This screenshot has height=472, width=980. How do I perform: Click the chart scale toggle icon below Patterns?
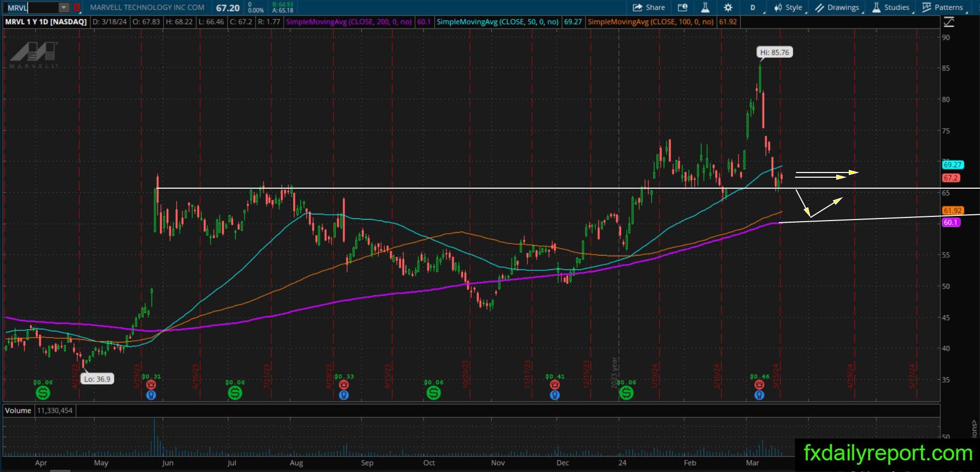click(x=949, y=22)
